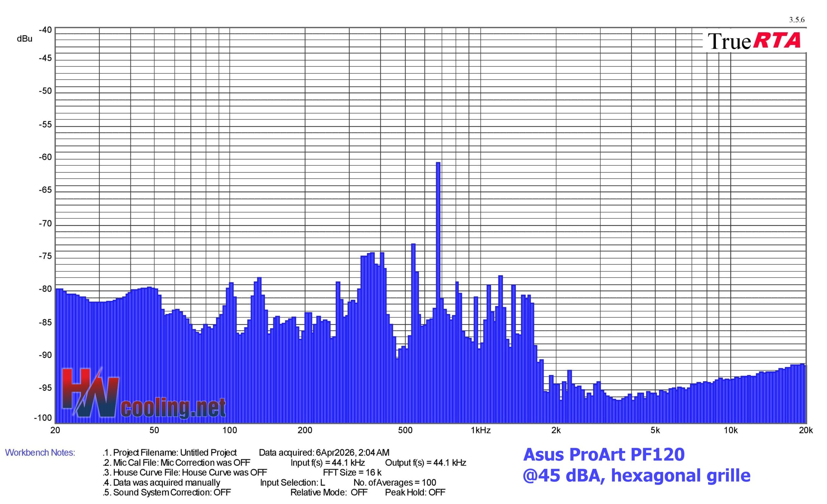This screenshot has height=504, width=827.
Task: Click the dBu axis unit label
Action: [x=25, y=39]
